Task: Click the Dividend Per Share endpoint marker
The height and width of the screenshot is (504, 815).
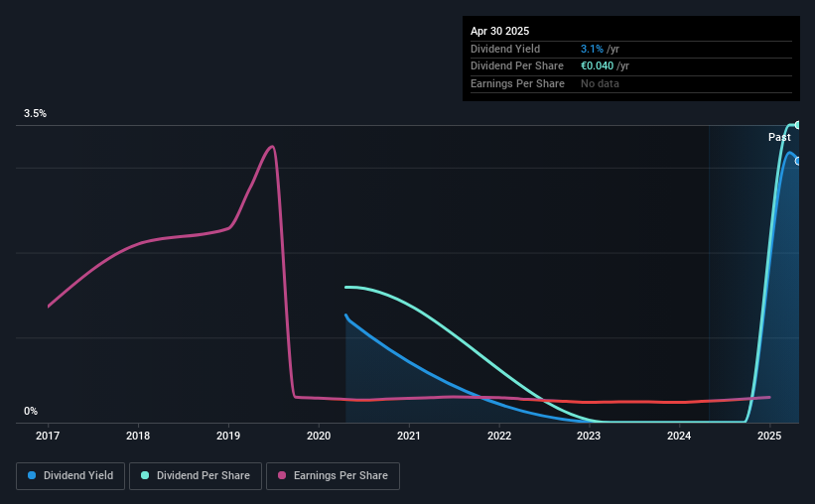Action: coord(797,125)
